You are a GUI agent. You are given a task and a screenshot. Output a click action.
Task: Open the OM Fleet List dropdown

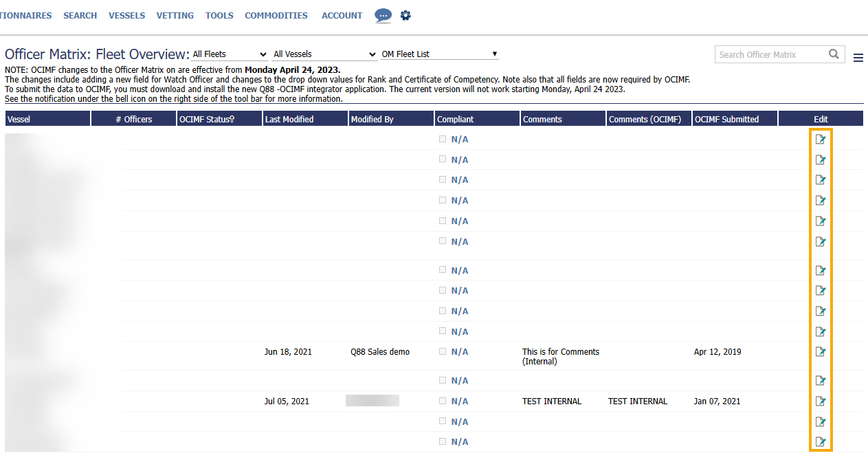439,54
